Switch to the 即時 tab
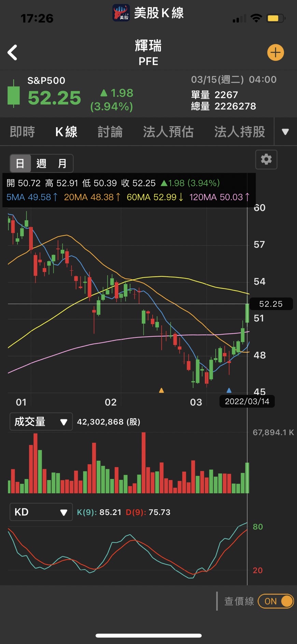 (23, 132)
